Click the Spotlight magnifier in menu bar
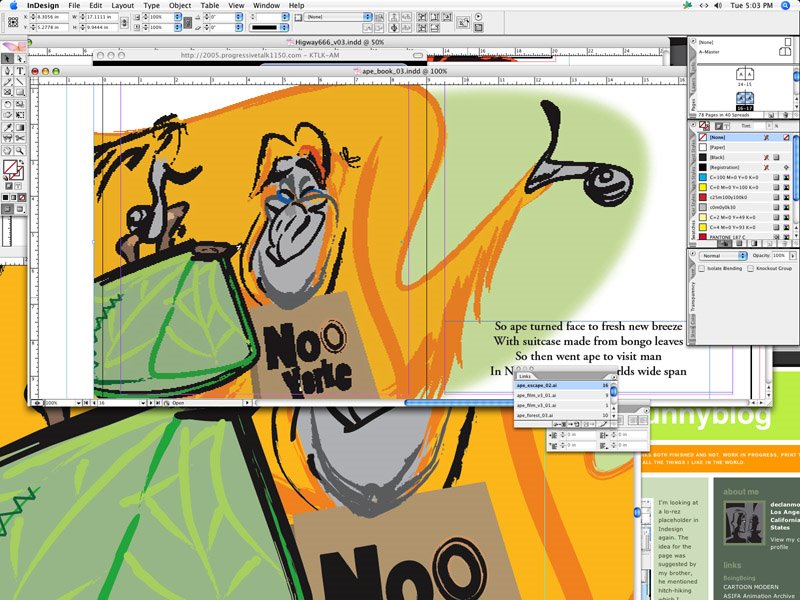The image size is (800, 600). [x=786, y=6]
